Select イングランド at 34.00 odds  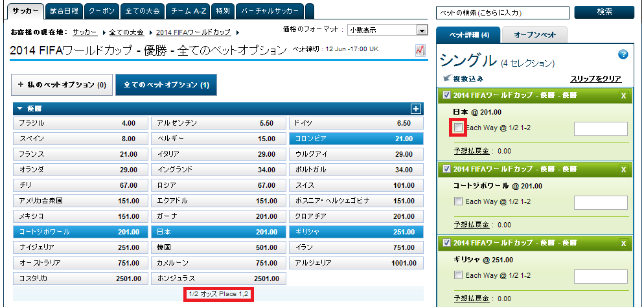218,170
